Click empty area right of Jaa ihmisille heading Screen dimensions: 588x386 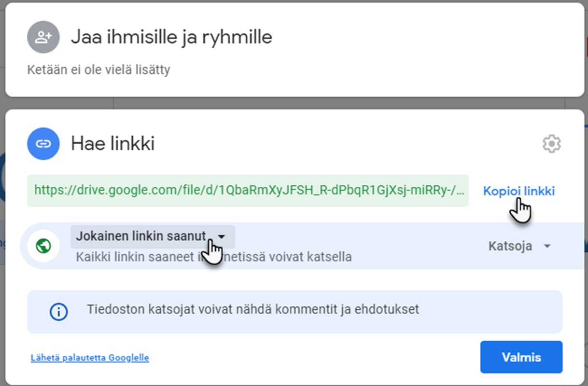425,37
